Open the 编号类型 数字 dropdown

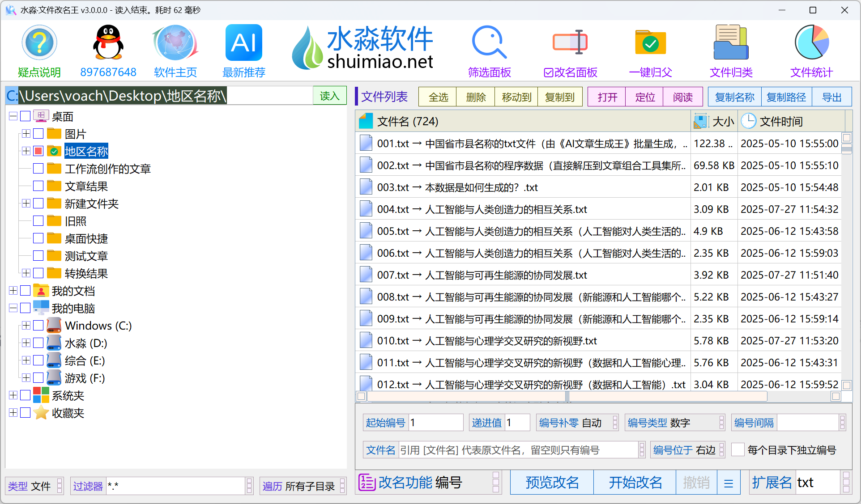point(721,422)
